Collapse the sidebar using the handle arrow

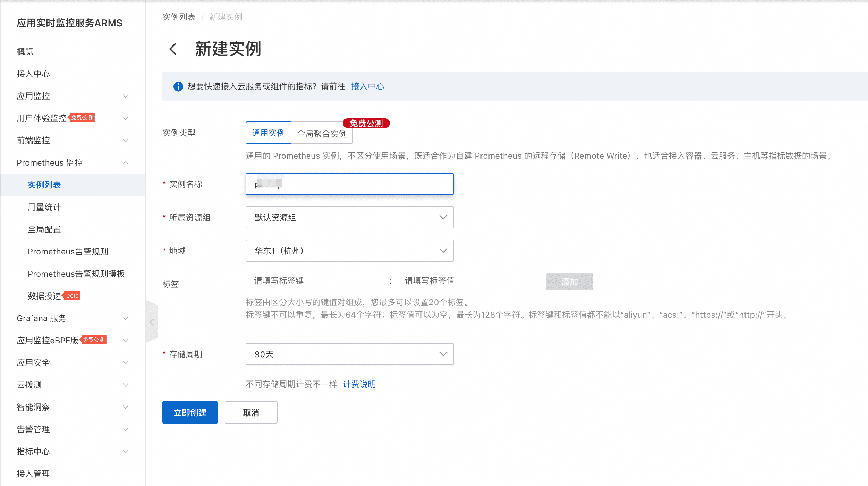(152, 322)
